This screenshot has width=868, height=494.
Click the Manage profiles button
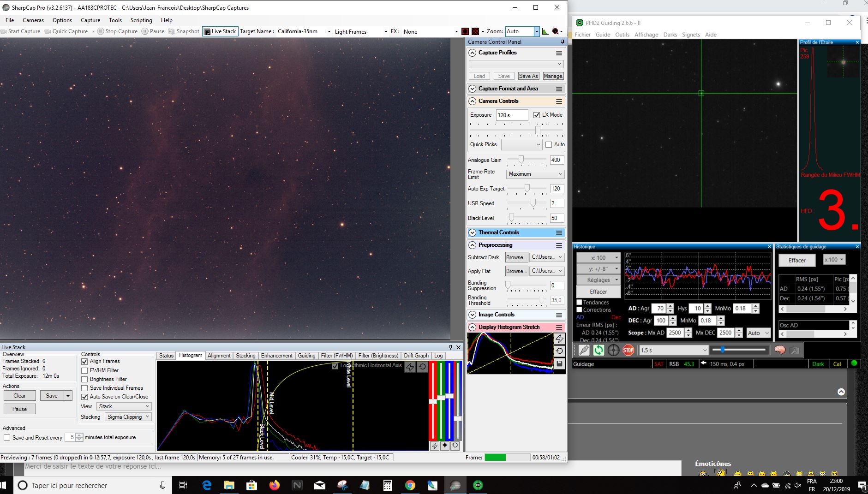click(x=553, y=76)
